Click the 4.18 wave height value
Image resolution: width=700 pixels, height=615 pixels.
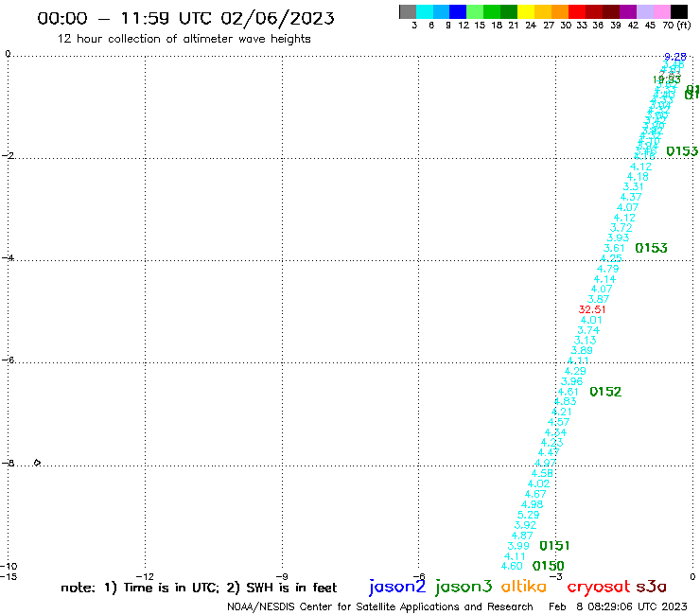(x=638, y=177)
